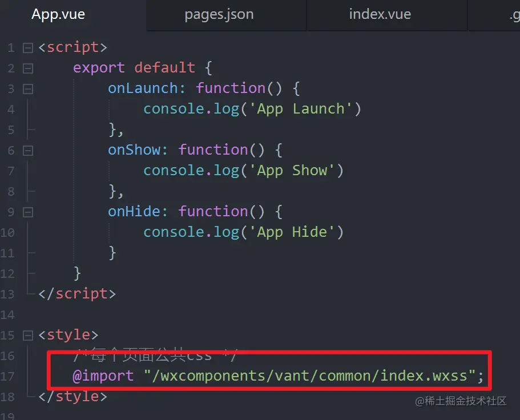Screen dimensions: 520x420
Task: Click console.log on line 7
Action: [x=191, y=171]
